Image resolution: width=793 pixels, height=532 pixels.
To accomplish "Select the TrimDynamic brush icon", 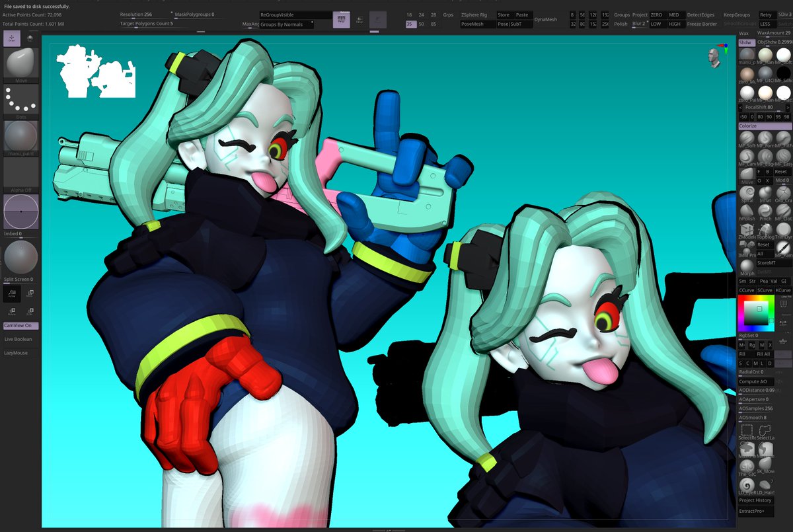I will [783, 231].
